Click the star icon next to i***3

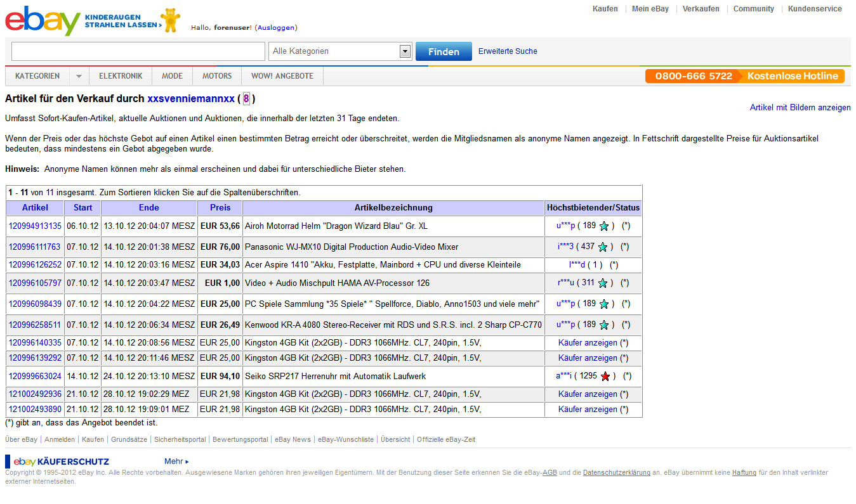tap(602, 247)
